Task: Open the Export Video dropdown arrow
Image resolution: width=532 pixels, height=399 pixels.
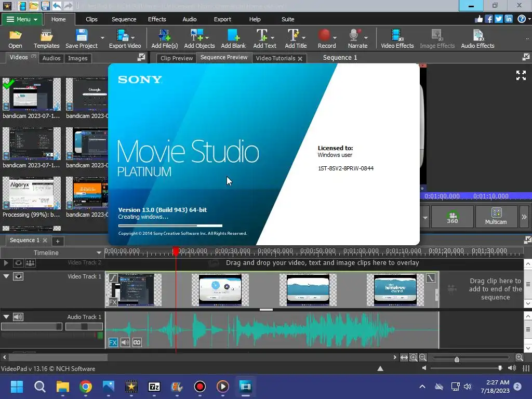Action: (x=133, y=37)
